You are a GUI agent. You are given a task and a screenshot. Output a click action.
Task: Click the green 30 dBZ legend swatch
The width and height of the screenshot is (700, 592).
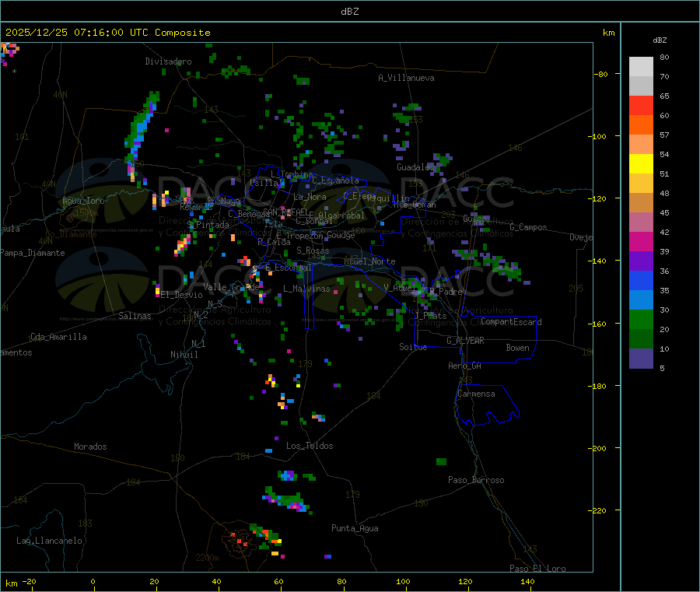(x=641, y=319)
